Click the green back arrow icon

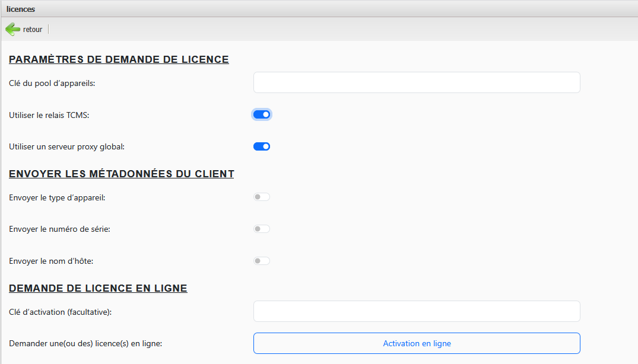click(12, 29)
